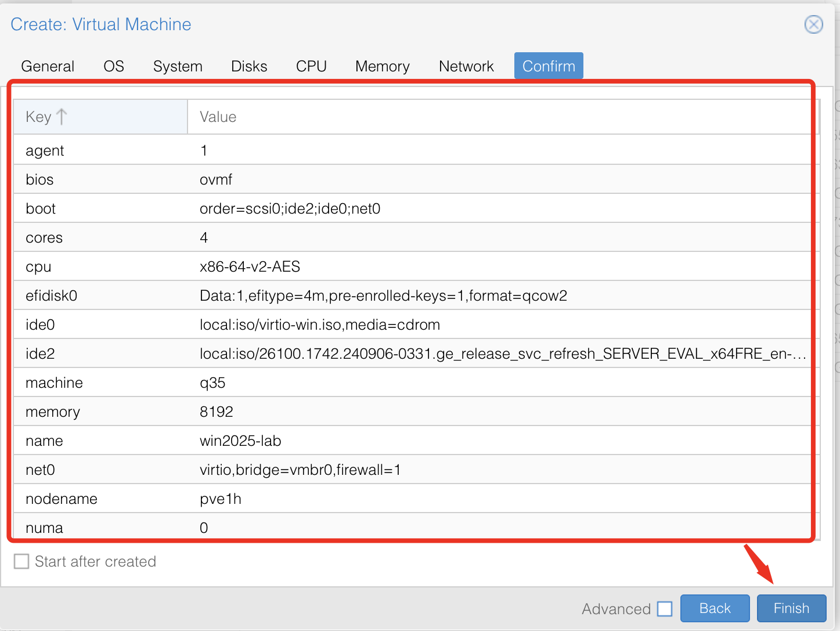This screenshot has height=631, width=840.
Task: Switch to the General tab
Action: coord(48,66)
